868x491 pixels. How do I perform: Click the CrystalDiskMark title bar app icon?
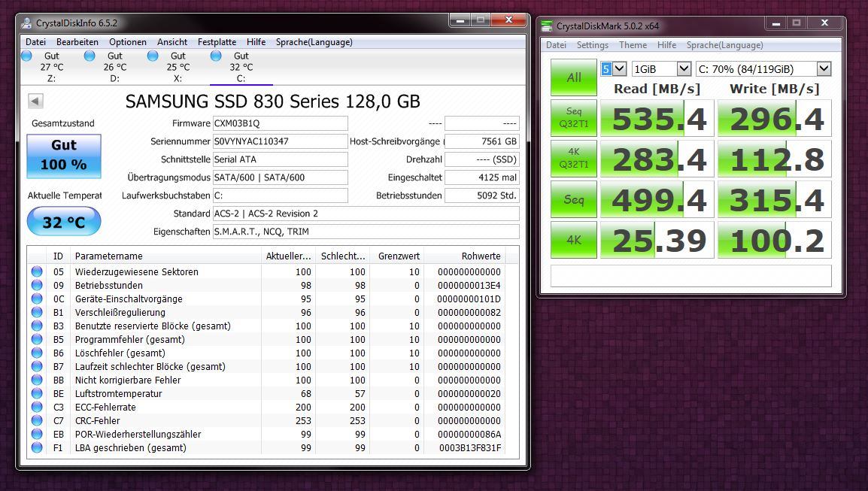click(546, 26)
